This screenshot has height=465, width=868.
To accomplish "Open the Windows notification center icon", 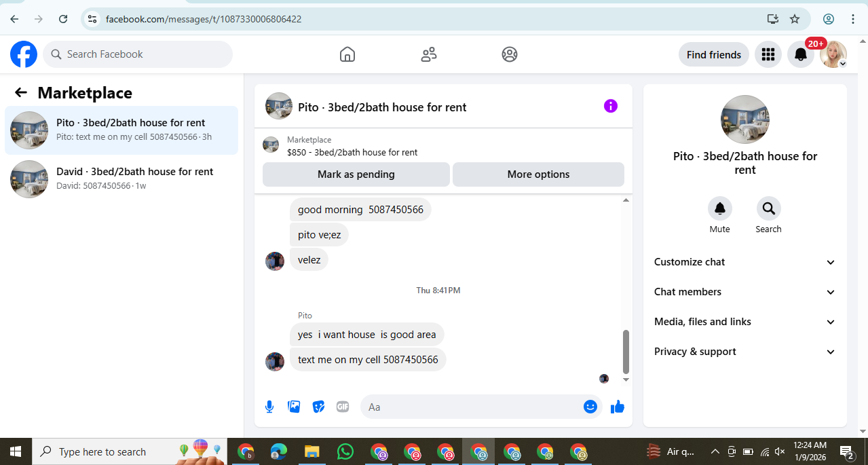I will pyautogui.click(x=846, y=451).
